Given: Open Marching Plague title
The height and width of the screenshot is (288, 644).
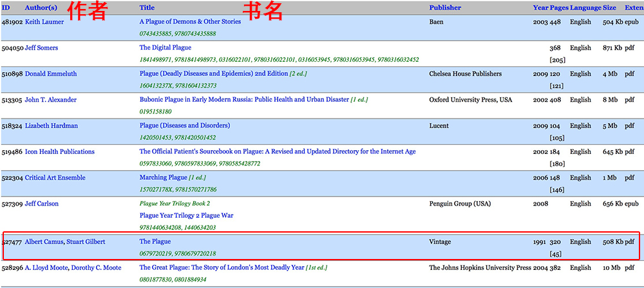Looking at the screenshot, I should click(163, 177).
